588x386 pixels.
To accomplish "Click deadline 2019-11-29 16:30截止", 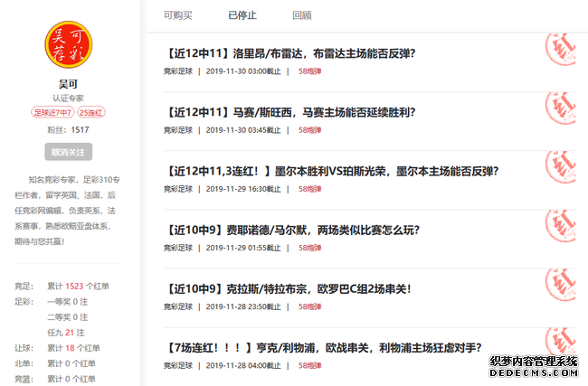I will 243,189.
